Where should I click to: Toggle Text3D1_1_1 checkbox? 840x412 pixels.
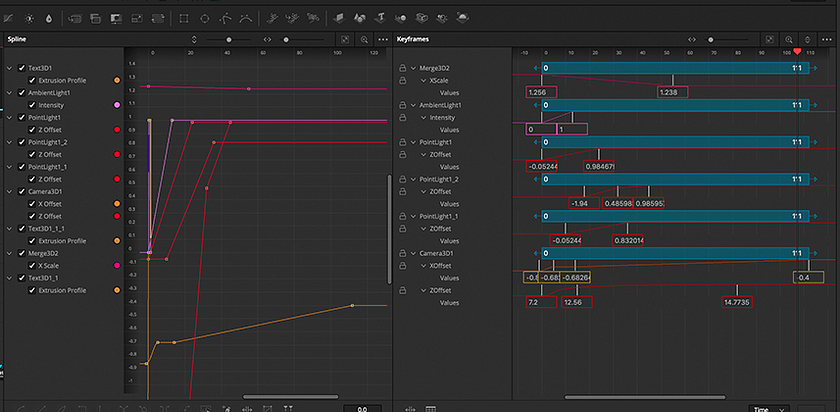(22, 228)
